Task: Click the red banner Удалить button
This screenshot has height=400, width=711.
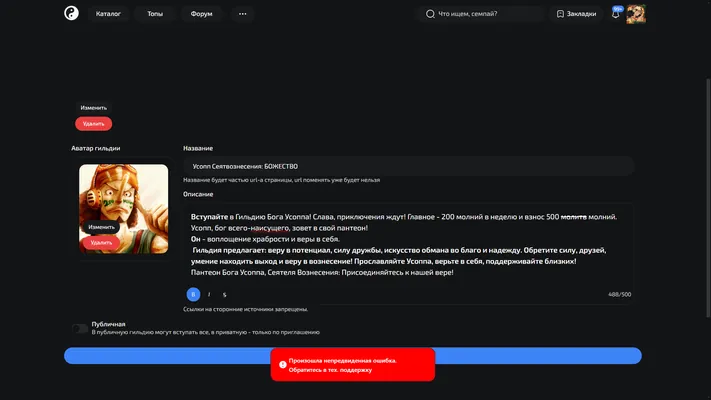Action: click(93, 123)
